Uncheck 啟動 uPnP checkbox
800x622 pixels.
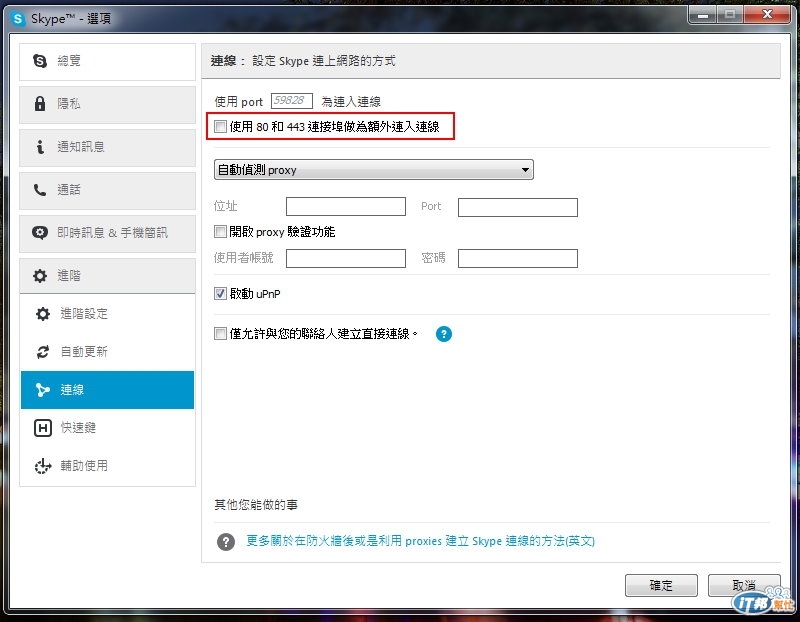click(x=220, y=294)
